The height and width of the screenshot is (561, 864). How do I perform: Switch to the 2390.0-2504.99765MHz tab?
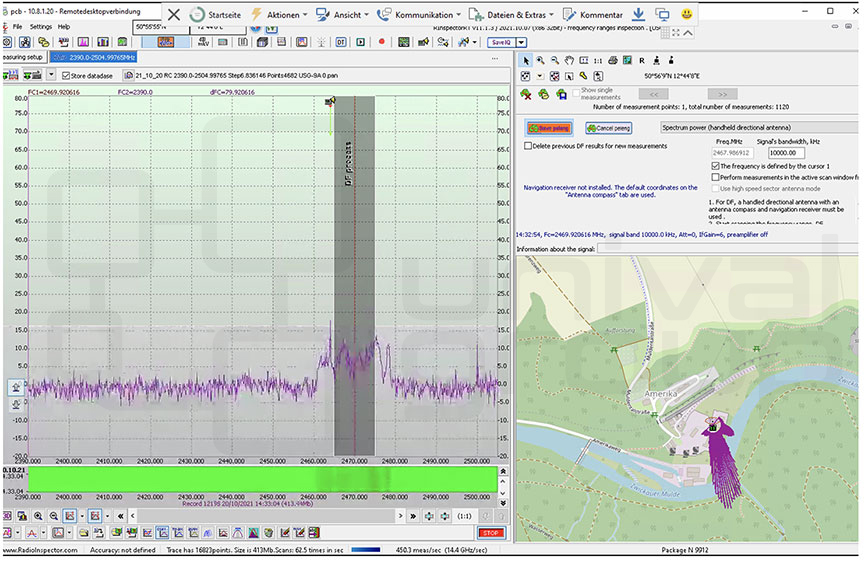pyautogui.click(x=93, y=57)
